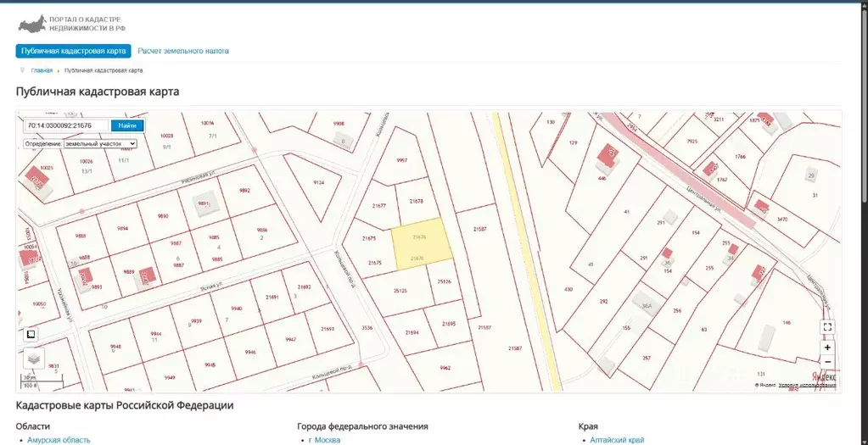Click parcel label 292 on the map

(x=603, y=301)
